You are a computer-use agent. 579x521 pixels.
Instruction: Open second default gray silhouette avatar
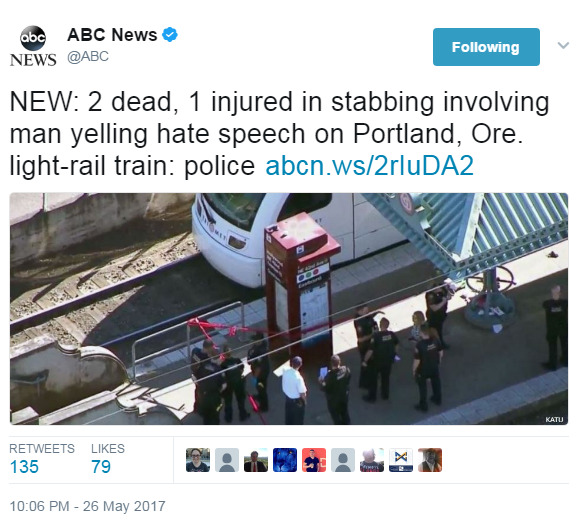click(343, 460)
